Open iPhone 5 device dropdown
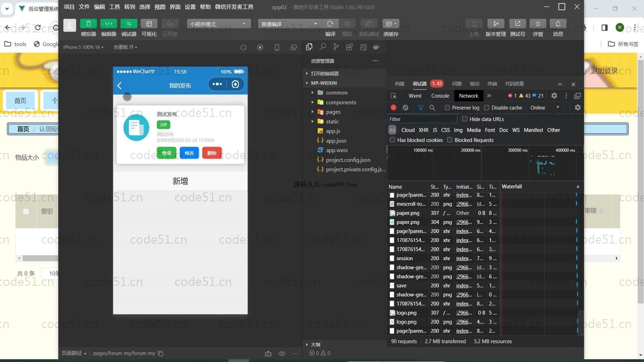Image resolution: width=644 pixels, height=362 pixels. [83, 47]
